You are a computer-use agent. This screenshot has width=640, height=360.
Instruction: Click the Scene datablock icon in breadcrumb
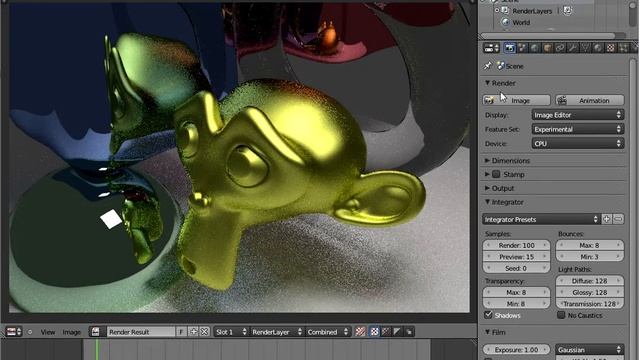[501, 66]
